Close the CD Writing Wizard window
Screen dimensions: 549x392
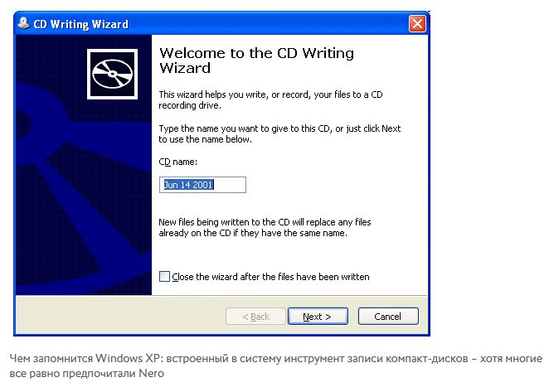click(417, 24)
